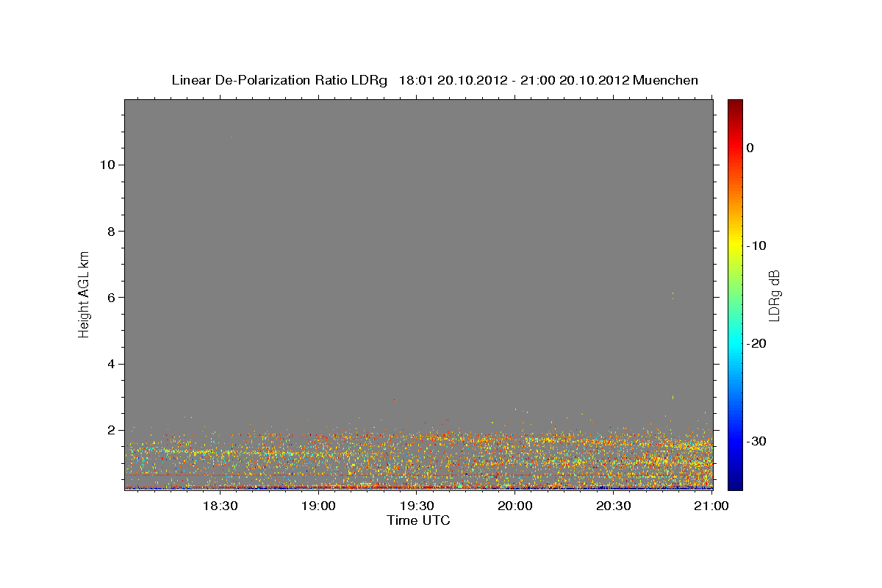This screenshot has width=882, height=588.
Task: Click the horizontal red line in plot
Action: point(419,476)
